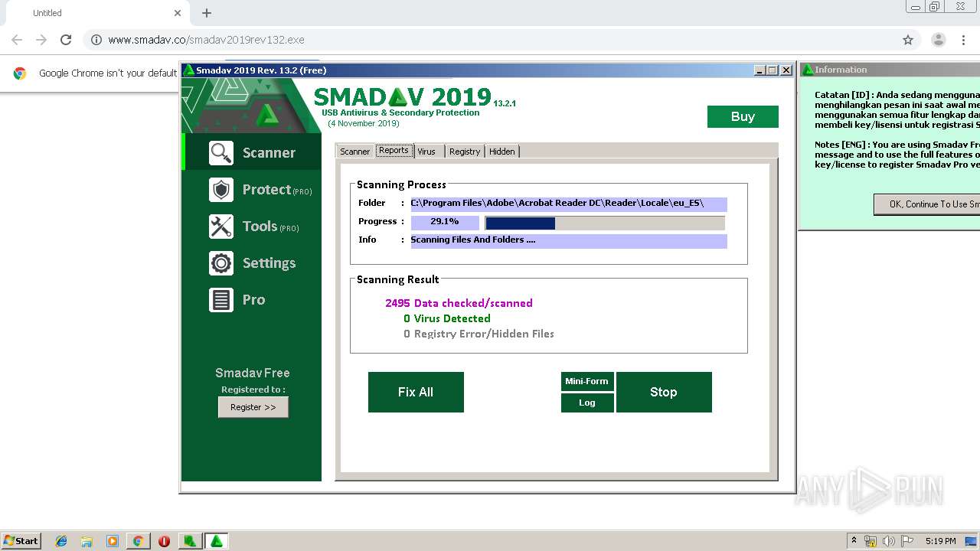
Task: Open the media player taskbar icon
Action: 113,541
